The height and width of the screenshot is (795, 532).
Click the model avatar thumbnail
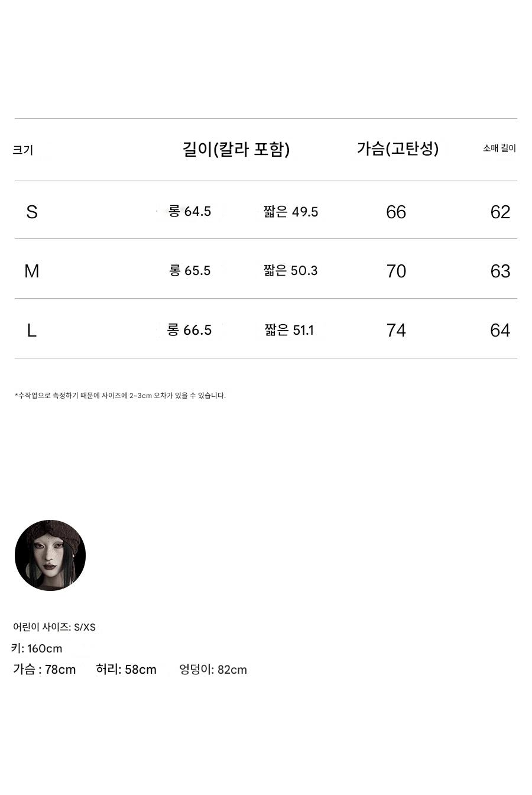coord(50,555)
